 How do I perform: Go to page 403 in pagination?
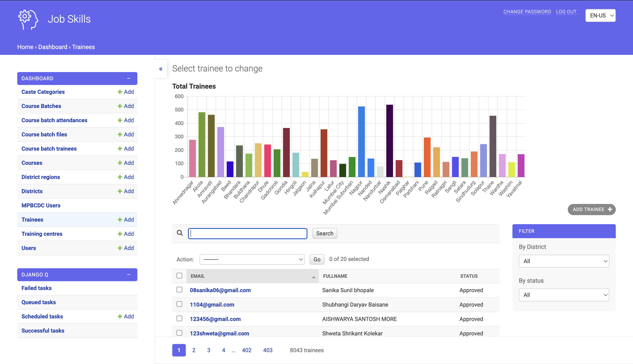point(267,350)
